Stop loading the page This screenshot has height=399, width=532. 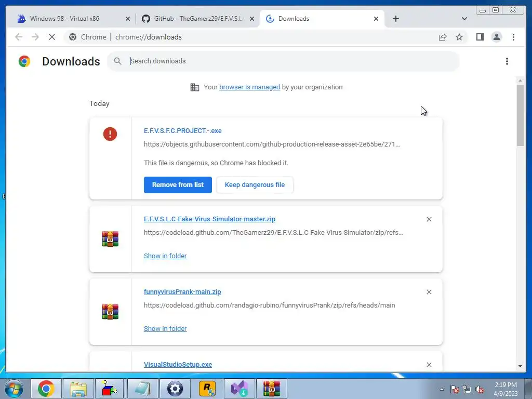click(x=52, y=37)
